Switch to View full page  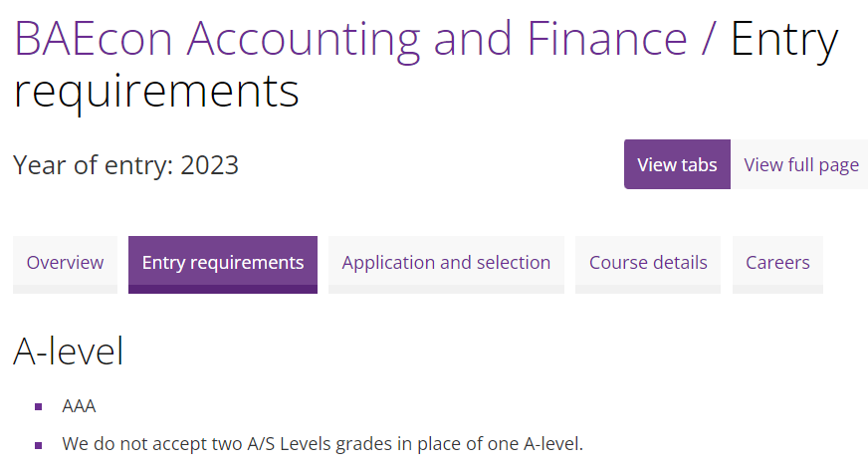800,164
